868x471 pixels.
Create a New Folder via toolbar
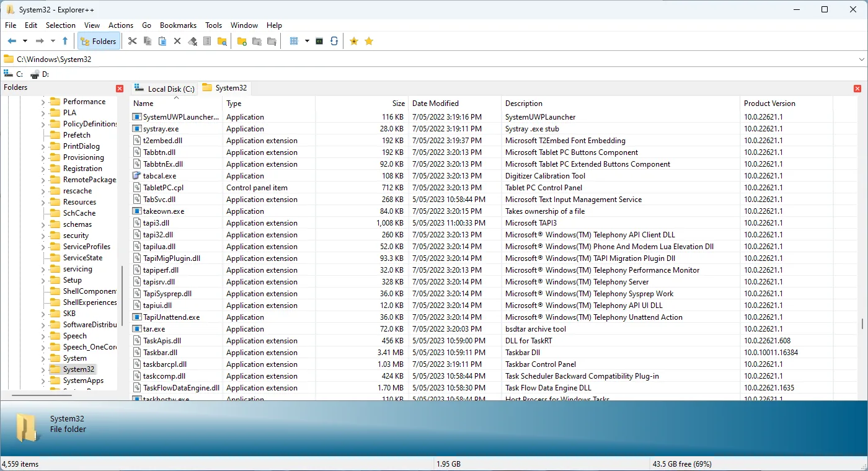point(242,41)
